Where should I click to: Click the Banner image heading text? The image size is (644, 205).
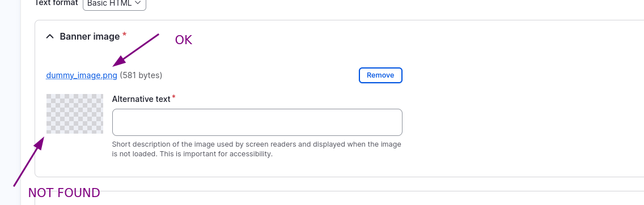(x=90, y=36)
